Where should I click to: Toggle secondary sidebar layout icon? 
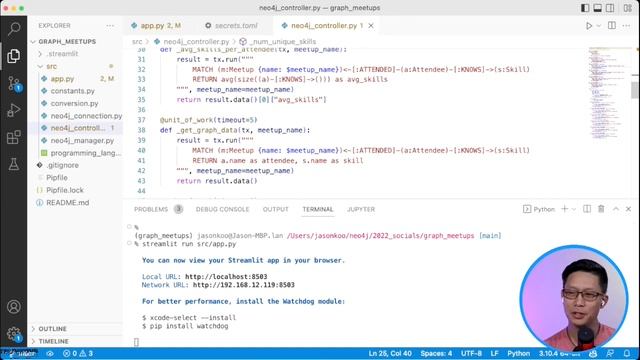click(x=610, y=8)
